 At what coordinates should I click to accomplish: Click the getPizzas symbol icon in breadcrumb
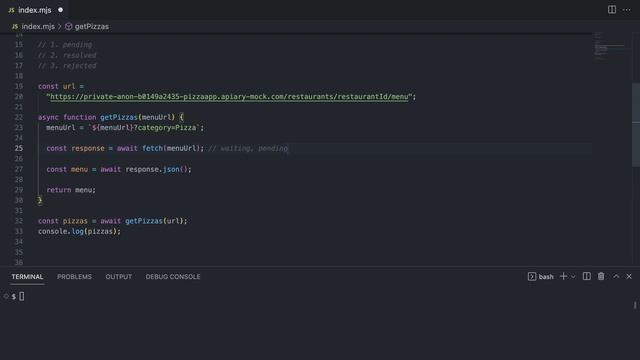pos(69,27)
